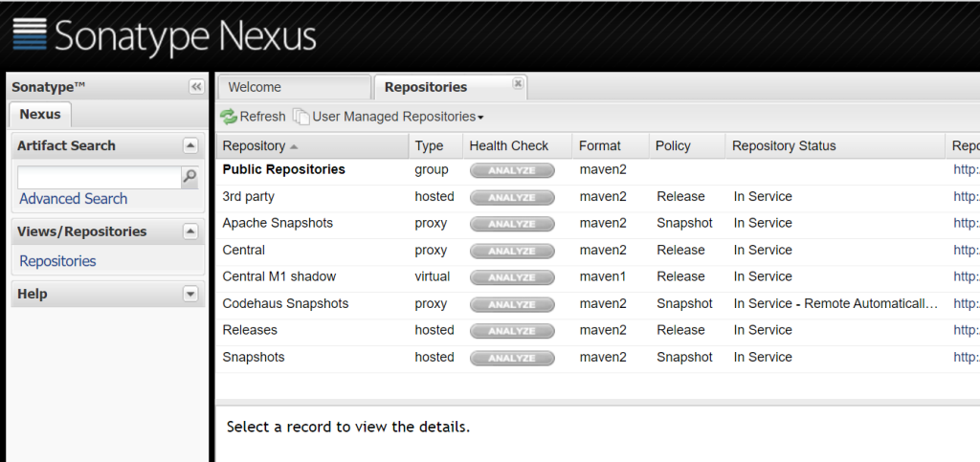Viewport: 980px width, 462px height.
Task: Expand the Help panel
Action: point(190,294)
